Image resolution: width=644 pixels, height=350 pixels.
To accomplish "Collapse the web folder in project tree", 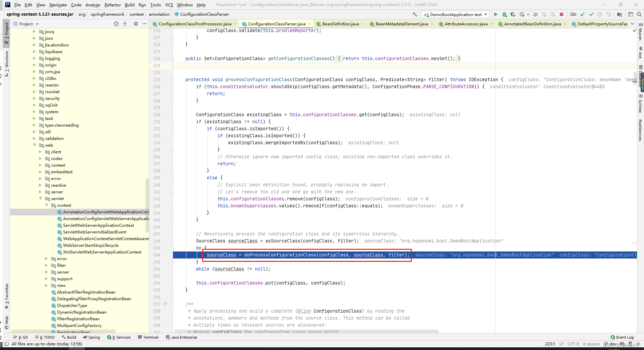I will 34,145.
